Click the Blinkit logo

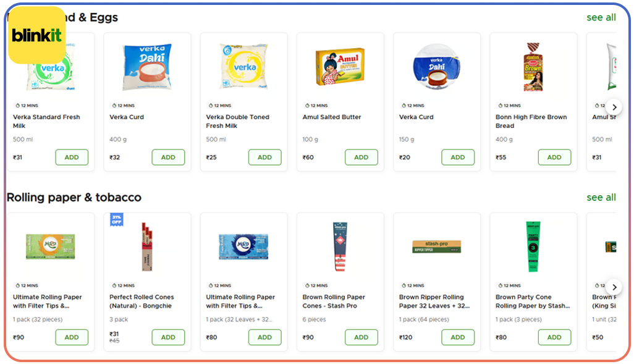(x=36, y=35)
